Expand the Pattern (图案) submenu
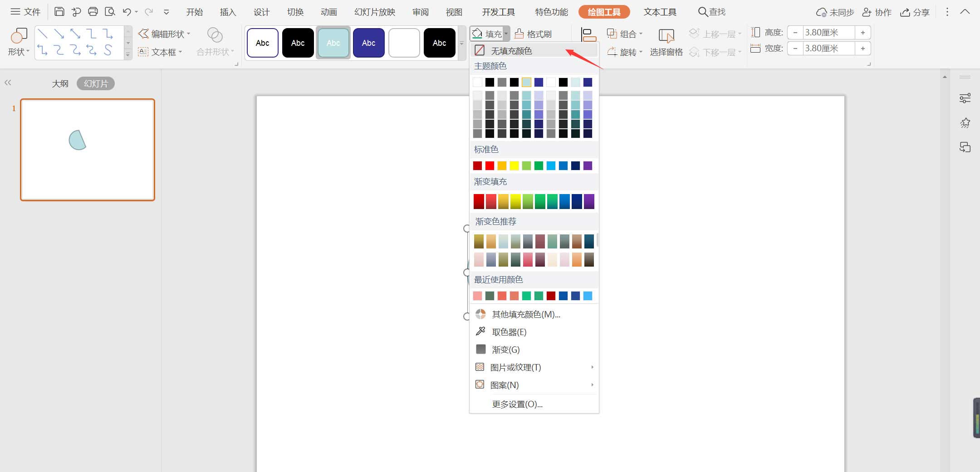The image size is (980, 472). tap(534, 385)
